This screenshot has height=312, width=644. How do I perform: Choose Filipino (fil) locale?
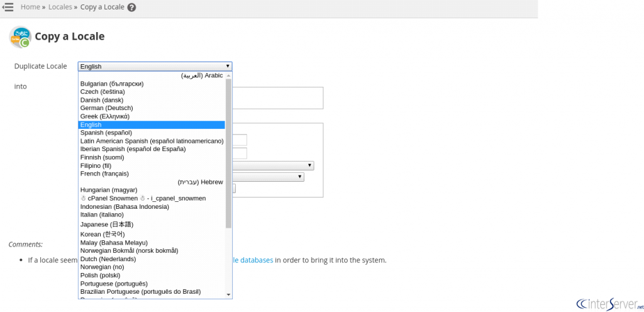(x=152, y=165)
